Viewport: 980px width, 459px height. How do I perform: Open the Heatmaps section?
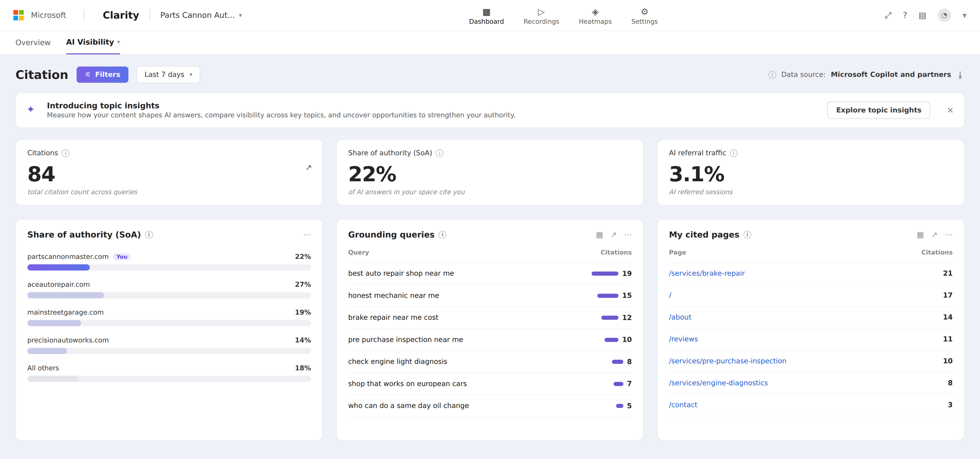point(595,16)
